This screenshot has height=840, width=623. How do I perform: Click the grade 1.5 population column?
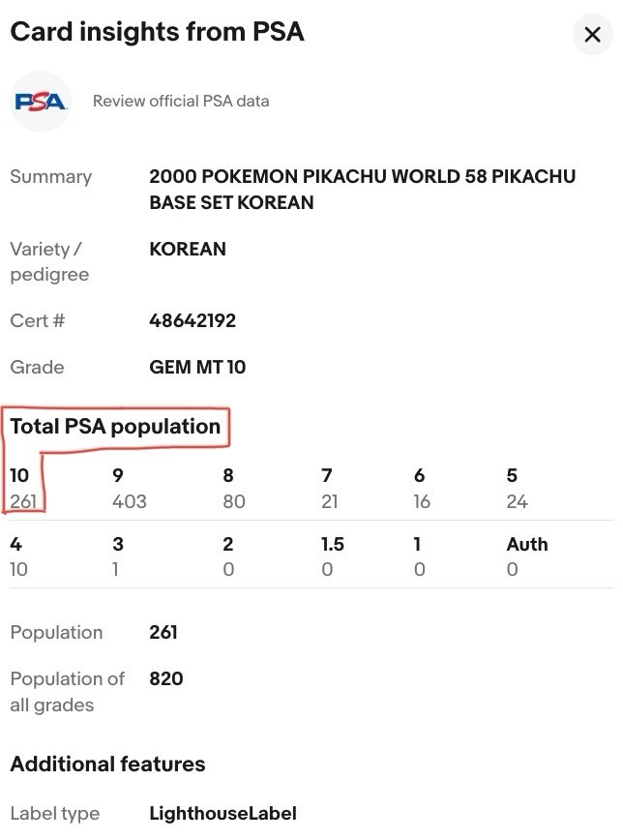coord(333,556)
